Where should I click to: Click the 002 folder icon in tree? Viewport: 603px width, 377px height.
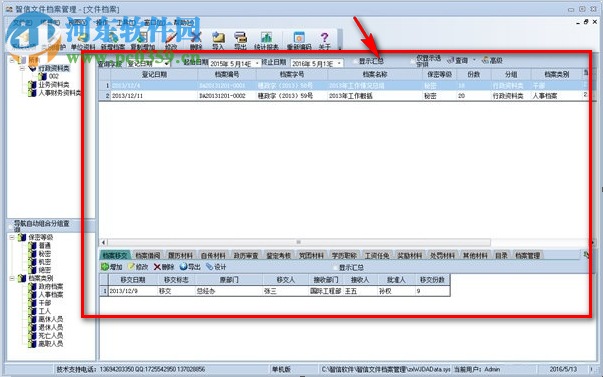[42, 76]
